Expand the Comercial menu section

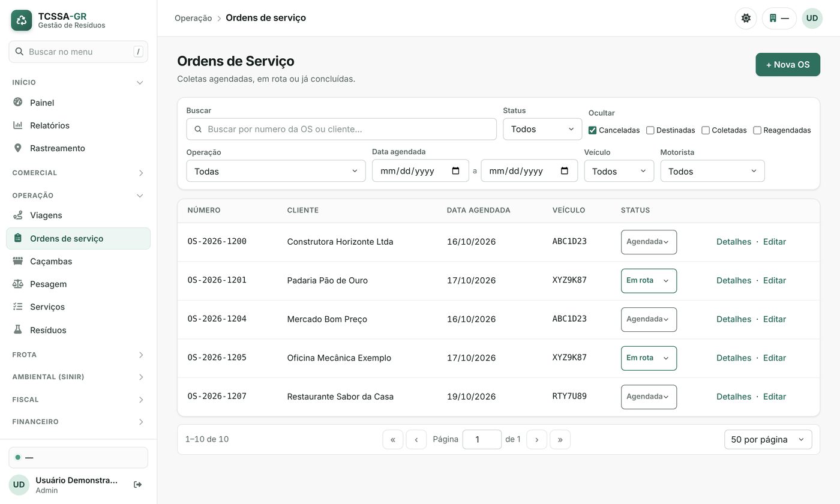78,173
